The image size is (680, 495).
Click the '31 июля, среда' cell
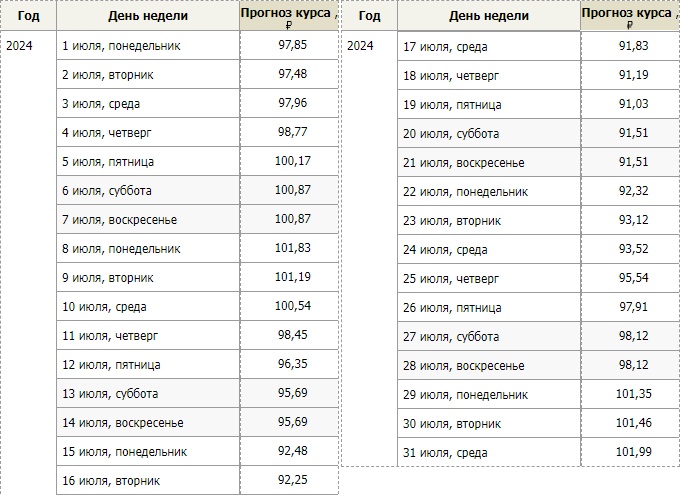[x=445, y=453]
